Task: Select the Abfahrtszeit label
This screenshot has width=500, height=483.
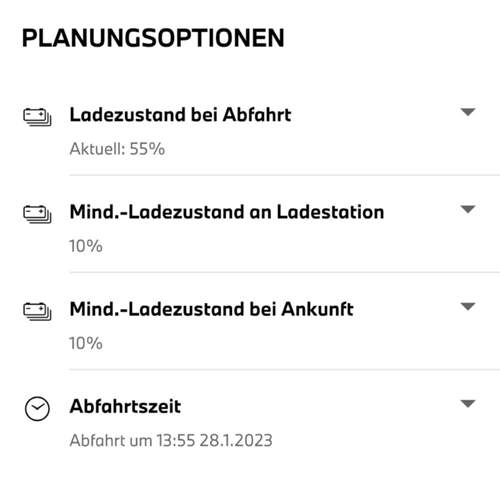Action: pos(125,406)
